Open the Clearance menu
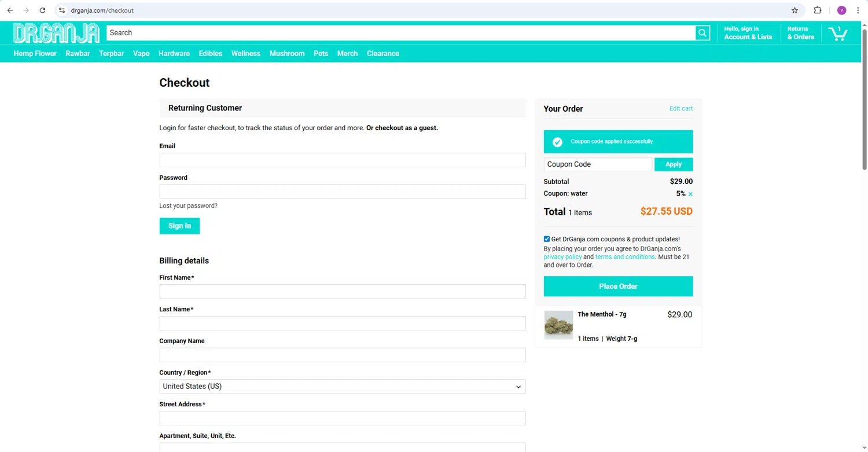 coord(383,53)
